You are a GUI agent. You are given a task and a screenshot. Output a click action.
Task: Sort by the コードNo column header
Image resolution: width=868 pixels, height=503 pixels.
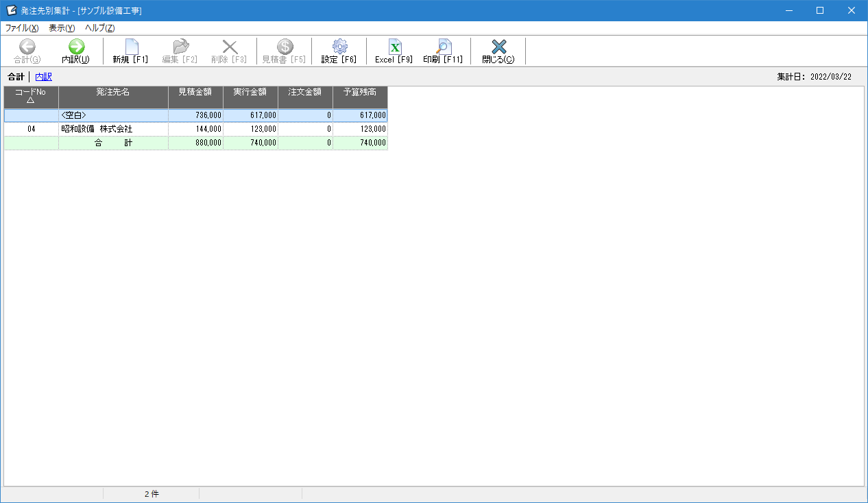(32, 97)
